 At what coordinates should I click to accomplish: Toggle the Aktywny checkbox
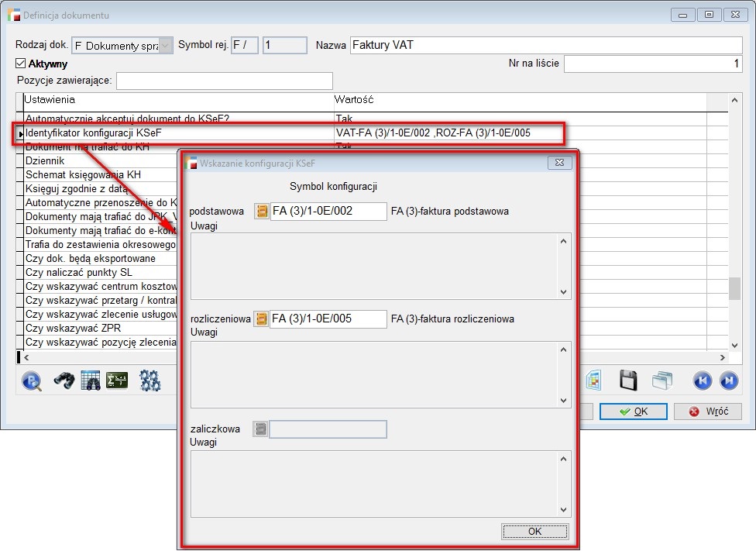(x=21, y=64)
